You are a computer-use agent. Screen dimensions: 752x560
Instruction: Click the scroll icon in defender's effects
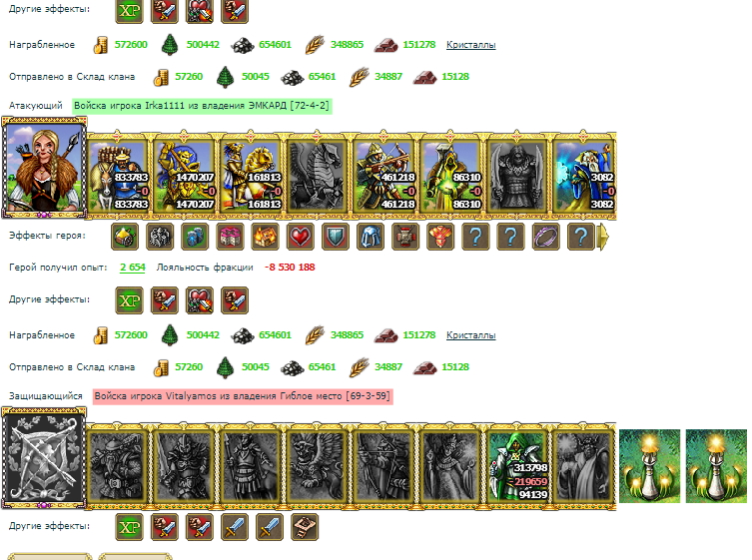coord(305,527)
